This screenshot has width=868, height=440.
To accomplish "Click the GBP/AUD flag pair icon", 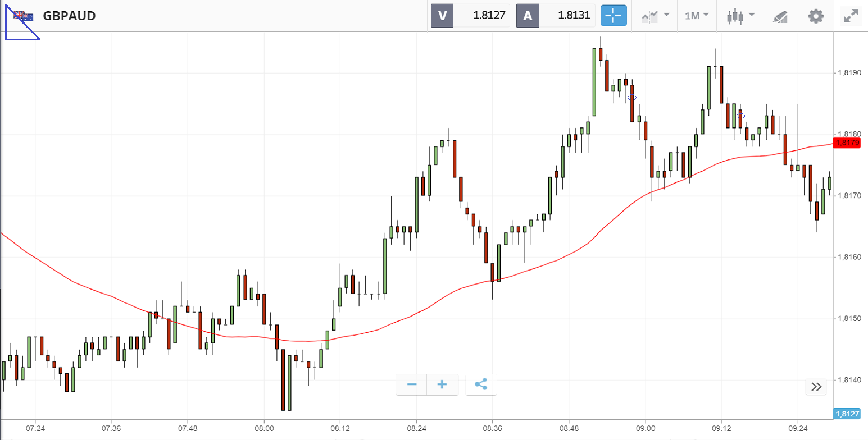I will pos(23,16).
